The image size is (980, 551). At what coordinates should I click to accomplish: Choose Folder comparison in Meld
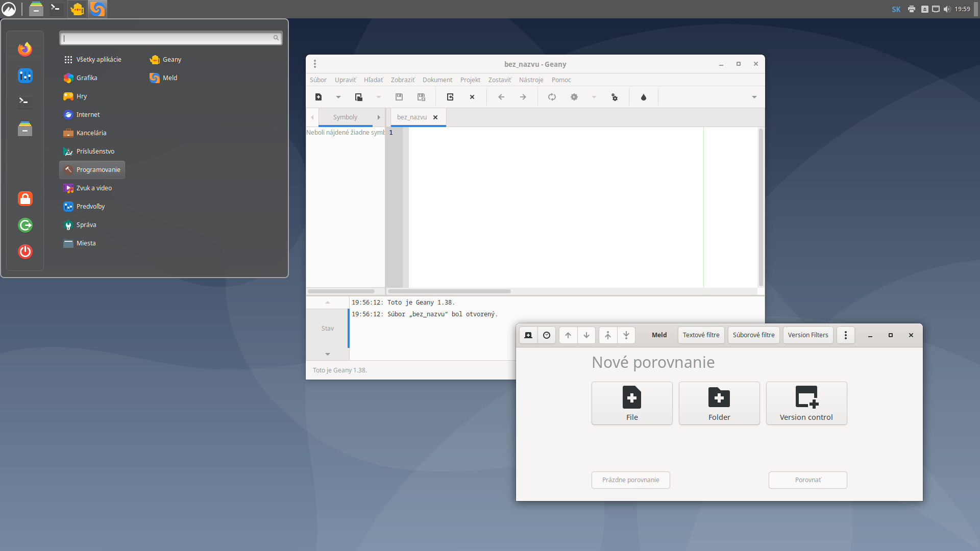(719, 403)
